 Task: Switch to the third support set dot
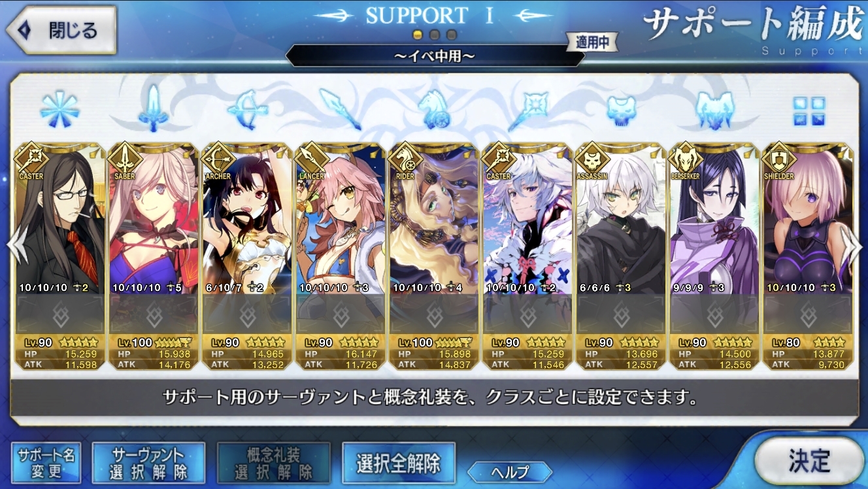(x=451, y=35)
